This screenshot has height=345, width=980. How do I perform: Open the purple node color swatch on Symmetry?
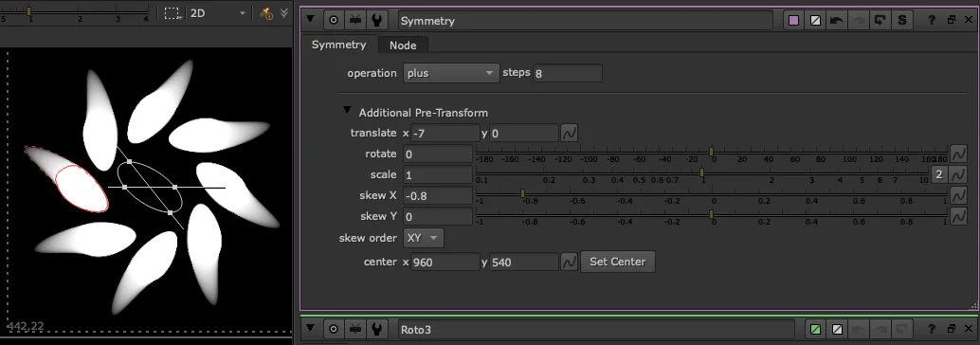pos(793,20)
